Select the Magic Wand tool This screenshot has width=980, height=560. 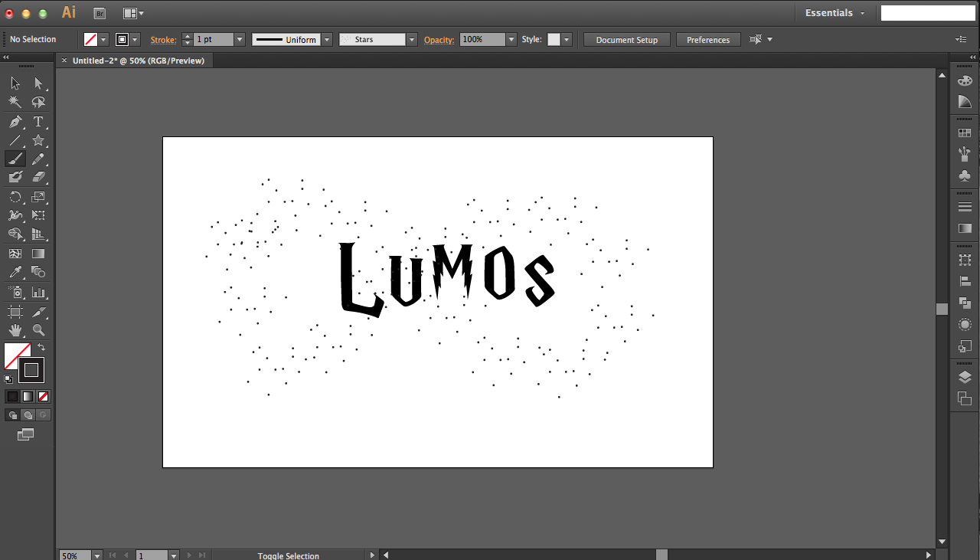pos(15,102)
